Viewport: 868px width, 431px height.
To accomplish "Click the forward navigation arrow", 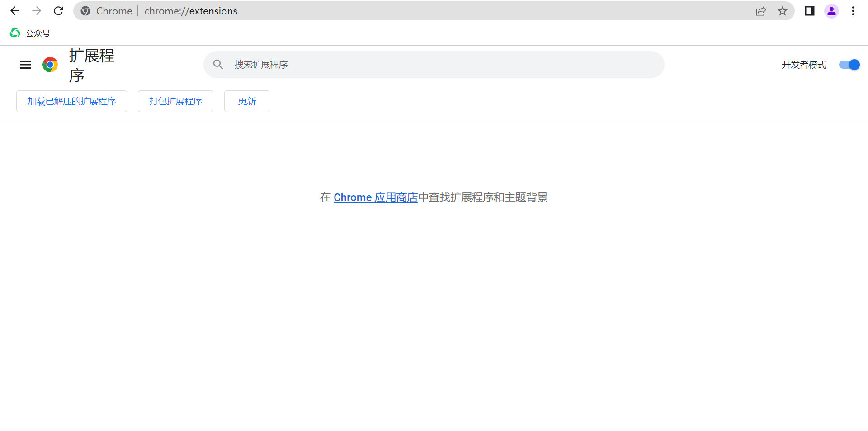I will click(x=37, y=11).
